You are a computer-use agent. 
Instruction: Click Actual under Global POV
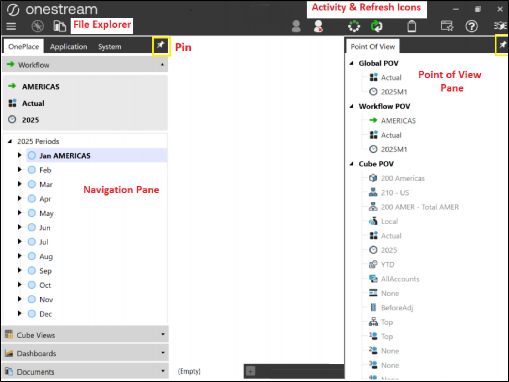tap(391, 78)
